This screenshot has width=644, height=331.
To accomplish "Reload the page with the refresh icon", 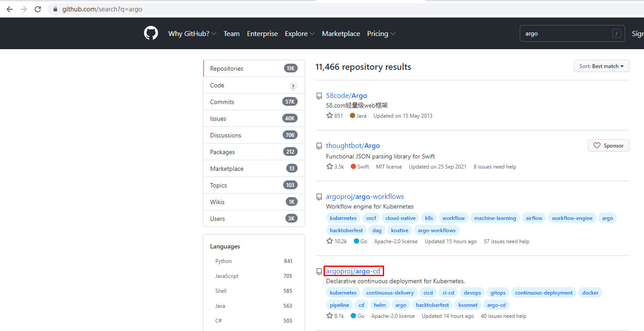I will tap(38, 9).
